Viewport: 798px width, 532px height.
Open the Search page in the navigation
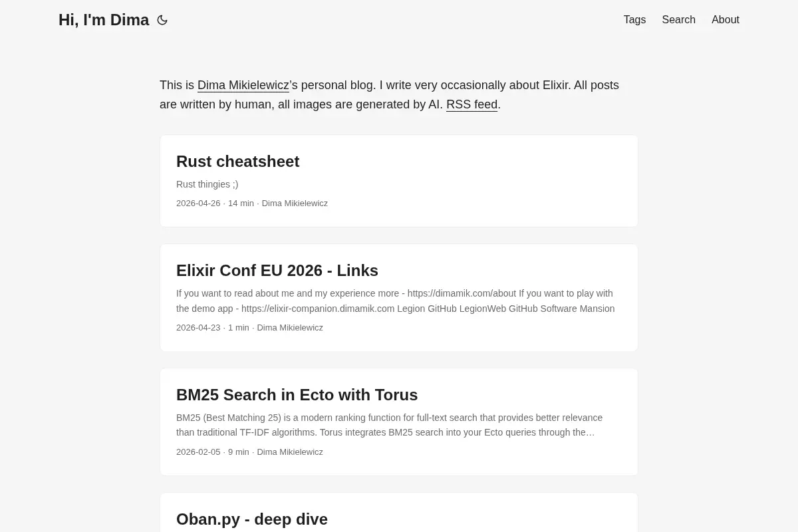click(x=678, y=20)
